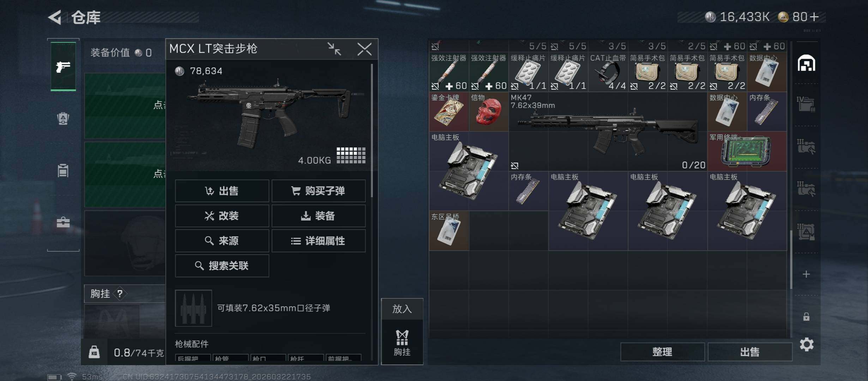The height and width of the screenshot is (381, 868).
Task: Click the back arrow next to 仓库
Action: [55, 17]
